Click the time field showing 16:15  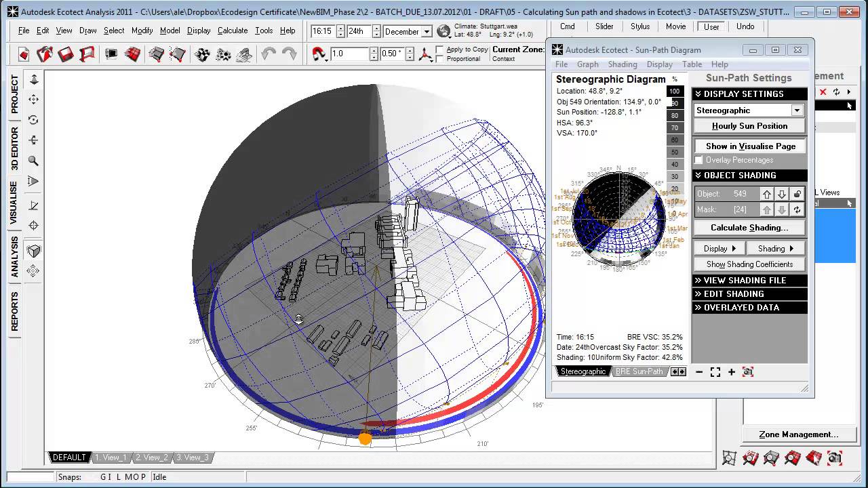click(x=323, y=32)
